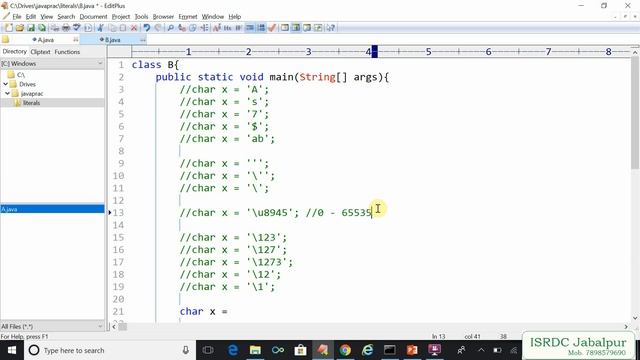Click line number 13 in gutter
This screenshot has height=360, width=640.
[118, 213]
